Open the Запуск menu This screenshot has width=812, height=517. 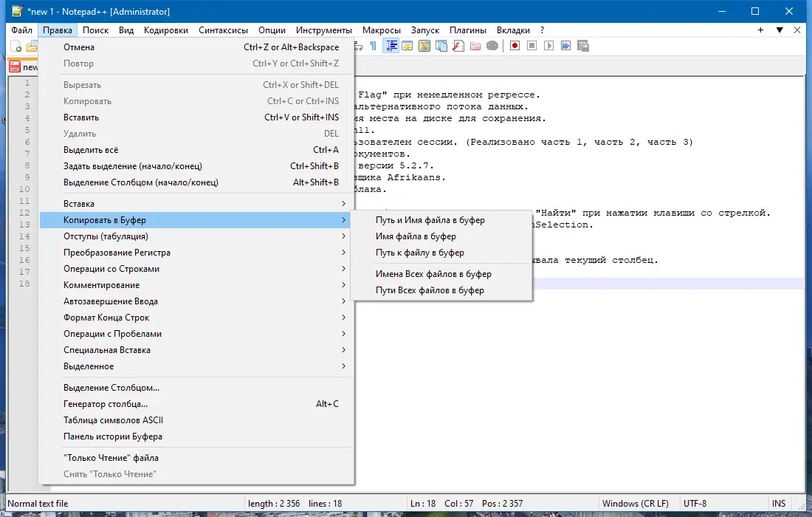click(425, 30)
